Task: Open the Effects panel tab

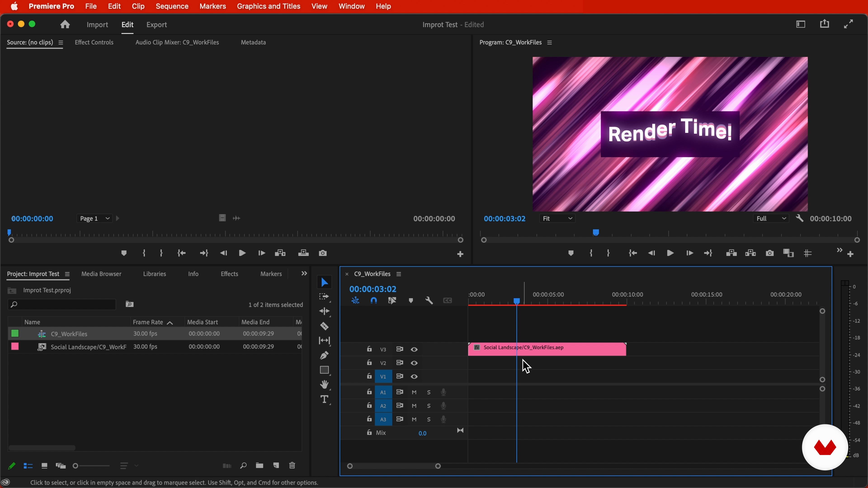Action: tap(229, 274)
